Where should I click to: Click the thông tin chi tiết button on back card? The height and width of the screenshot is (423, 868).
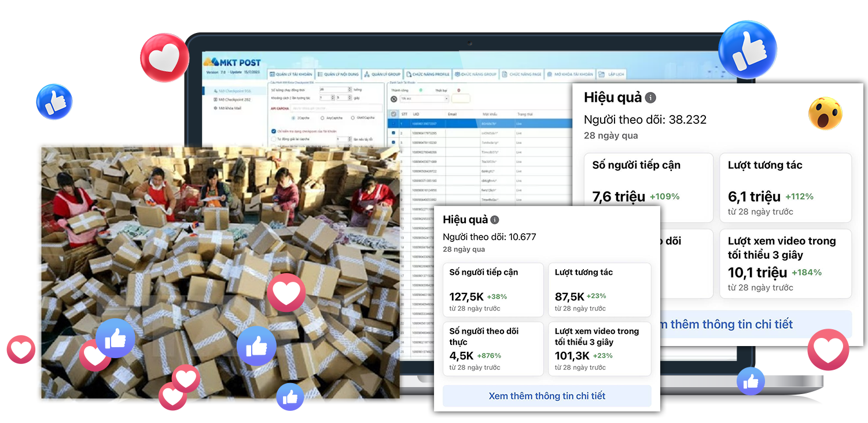point(756,324)
